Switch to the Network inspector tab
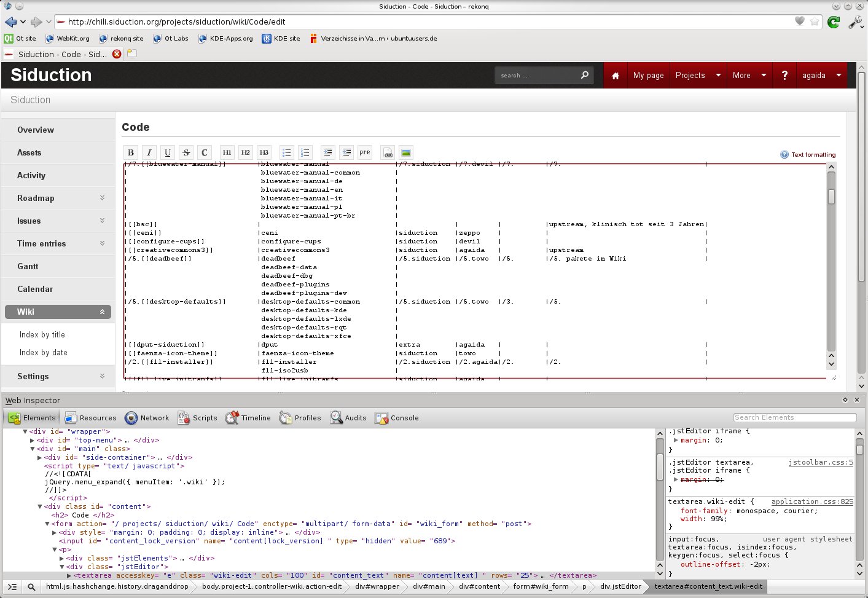Image resolution: width=868 pixels, height=598 pixels. (x=147, y=418)
